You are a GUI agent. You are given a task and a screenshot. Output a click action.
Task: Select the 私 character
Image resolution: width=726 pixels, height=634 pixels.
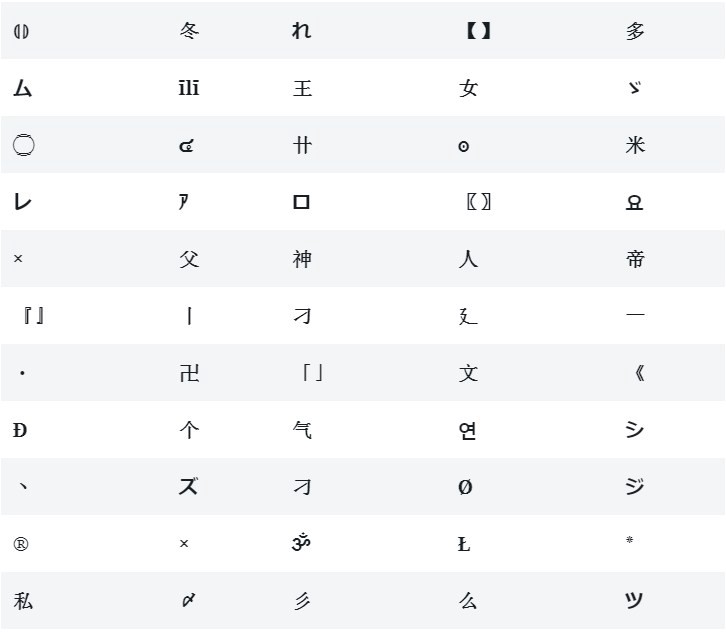coord(23,601)
